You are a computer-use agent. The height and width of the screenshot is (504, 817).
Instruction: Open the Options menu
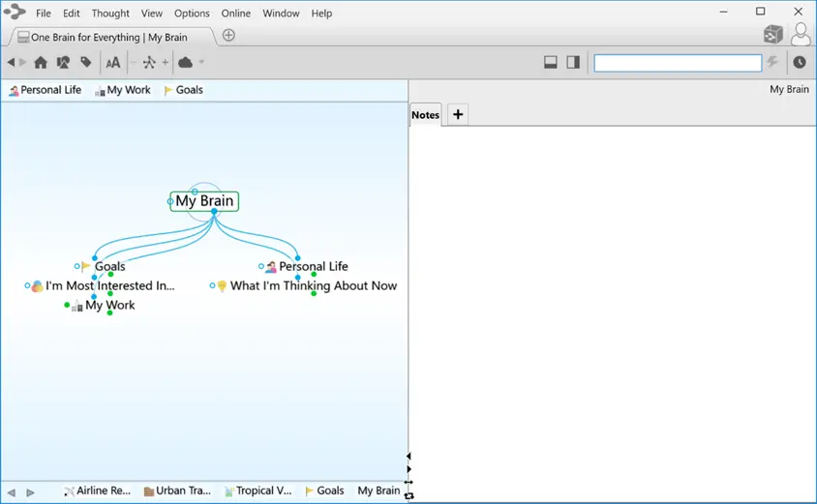(x=192, y=14)
